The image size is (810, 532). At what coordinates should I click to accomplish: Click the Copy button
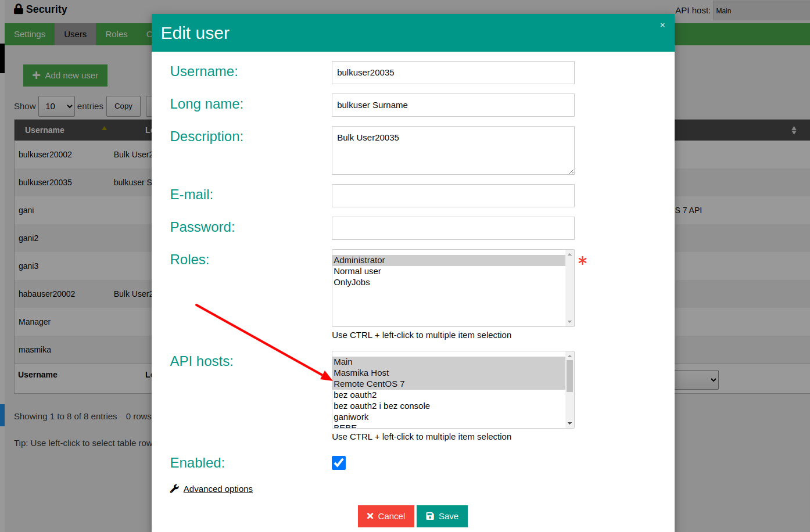123,106
